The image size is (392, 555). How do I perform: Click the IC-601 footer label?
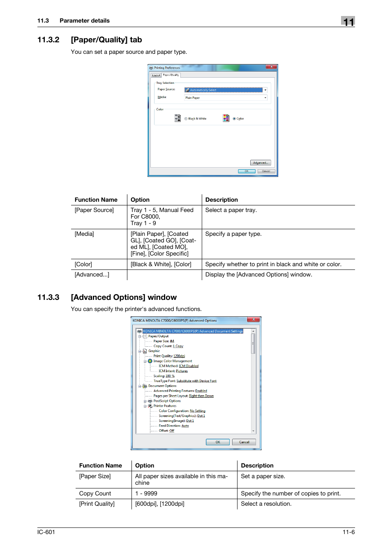pos(46,532)
